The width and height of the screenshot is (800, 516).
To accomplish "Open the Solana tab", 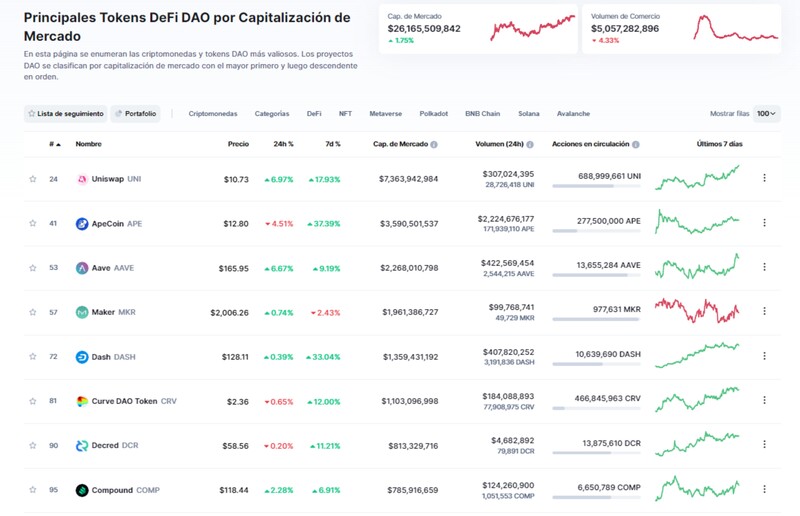I will pyautogui.click(x=529, y=113).
